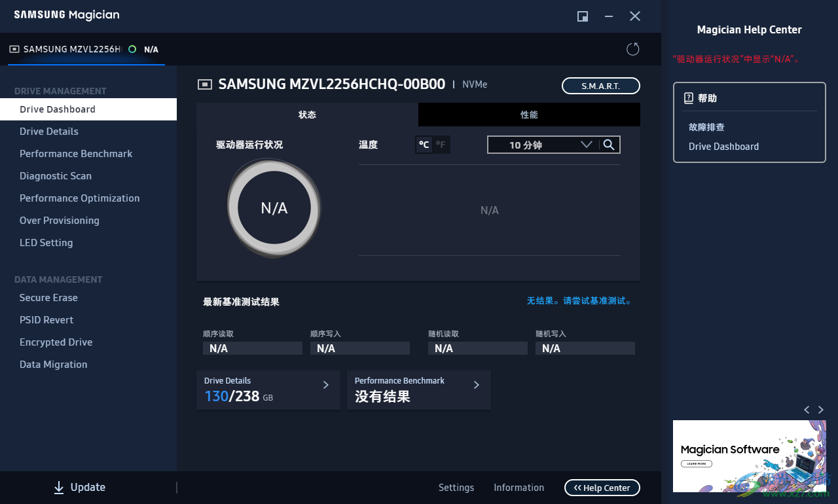
Task: Open Diagnostic Scan from the sidebar
Action: tap(56, 175)
